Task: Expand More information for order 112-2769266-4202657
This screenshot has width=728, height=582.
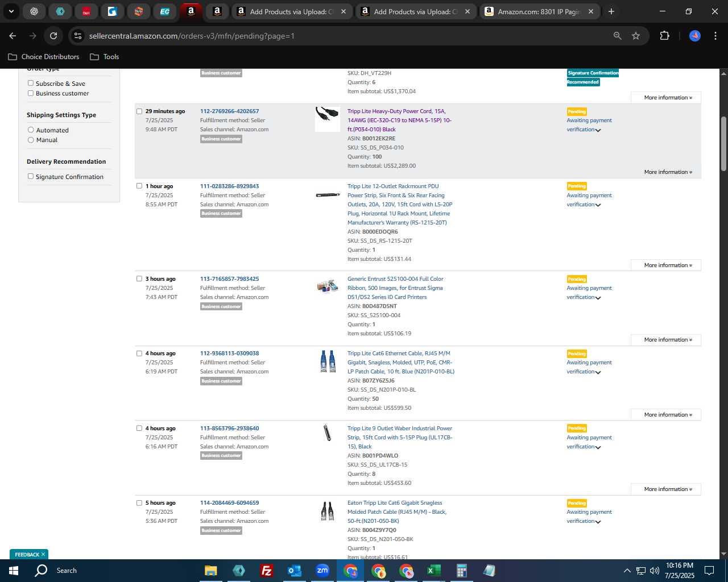Action: click(668, 172)
